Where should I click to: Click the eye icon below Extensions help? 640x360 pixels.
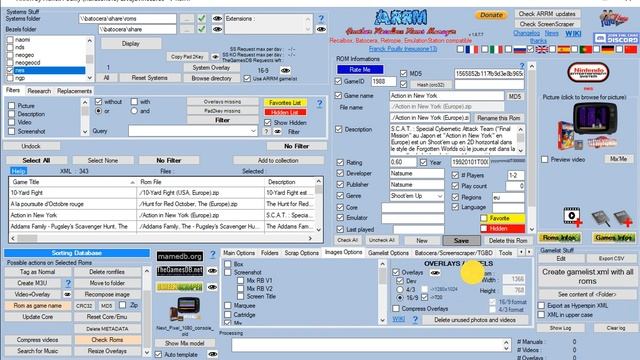(321, 29)
